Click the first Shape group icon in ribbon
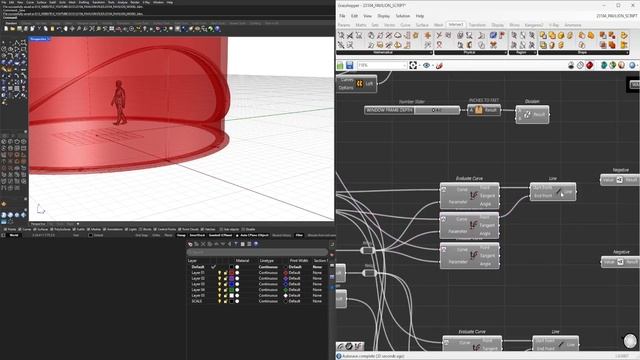 click(543, 36)
